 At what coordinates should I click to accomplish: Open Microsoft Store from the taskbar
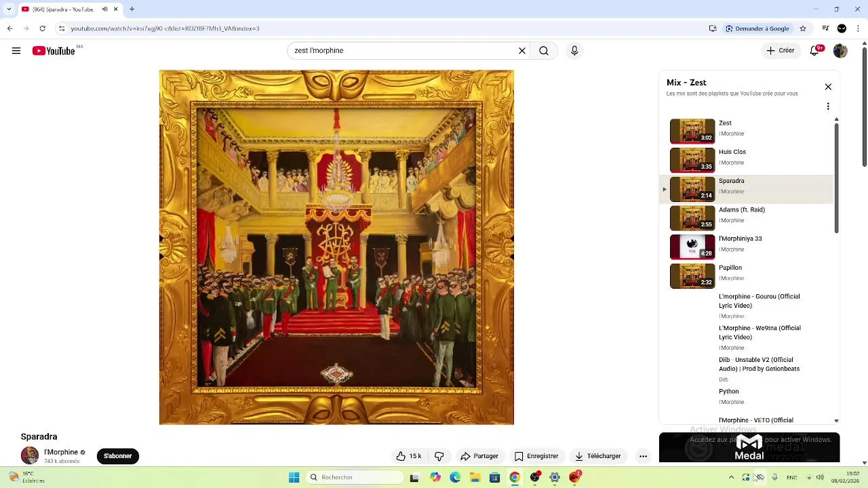(494, 477)
